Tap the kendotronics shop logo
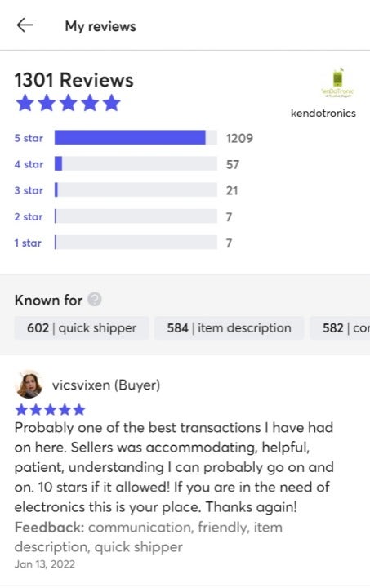Image resolution: width=370 pixels, height=588 pixels. (x=338, y=82)
